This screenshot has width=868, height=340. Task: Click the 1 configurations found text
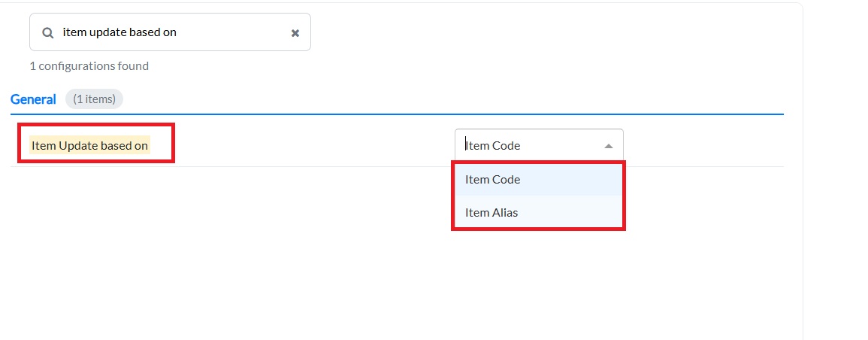[89, 66]
